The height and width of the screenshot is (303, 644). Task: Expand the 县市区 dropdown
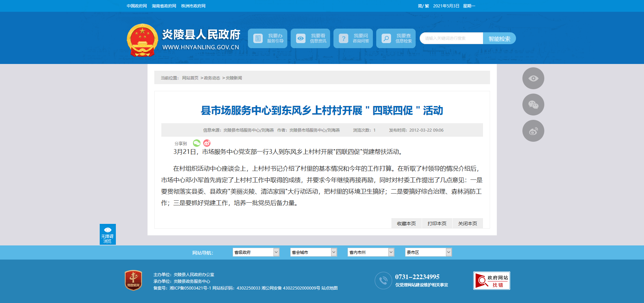428,252
